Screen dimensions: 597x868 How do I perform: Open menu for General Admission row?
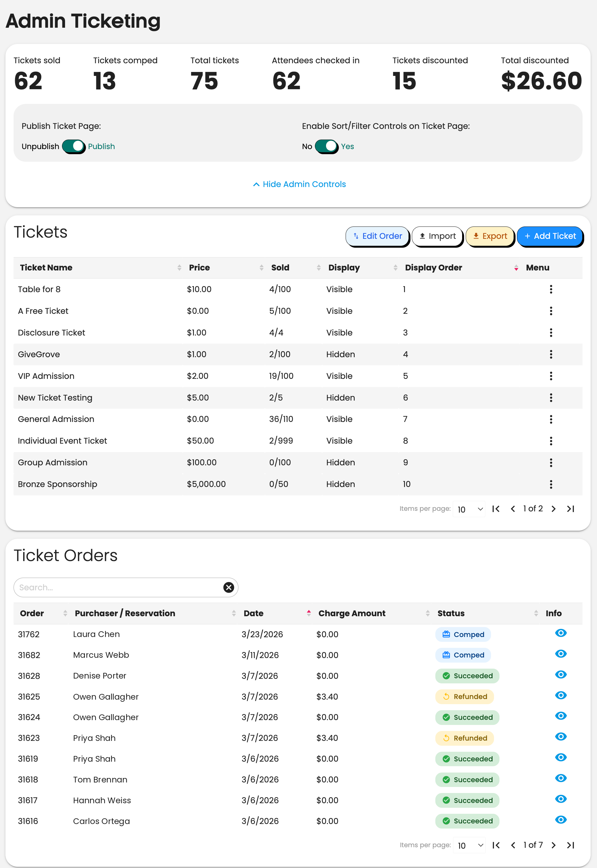pyautogui.click(x=551, y=420)
